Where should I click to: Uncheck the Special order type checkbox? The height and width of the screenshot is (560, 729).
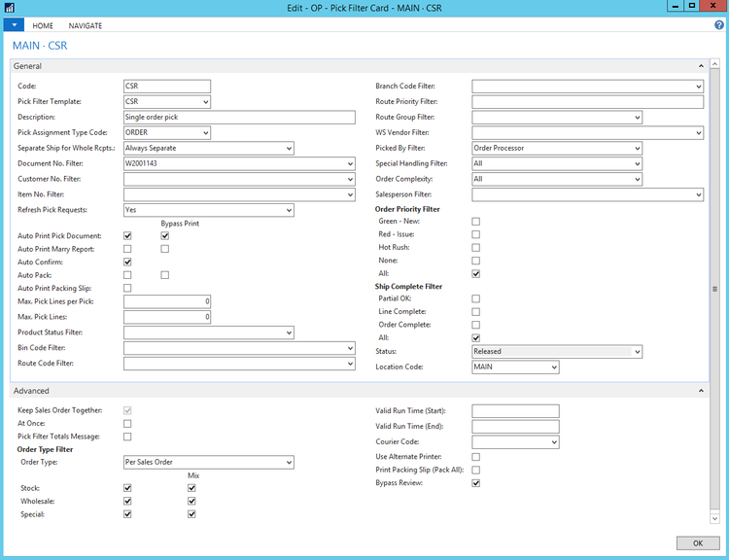click(x=127, y=514)
